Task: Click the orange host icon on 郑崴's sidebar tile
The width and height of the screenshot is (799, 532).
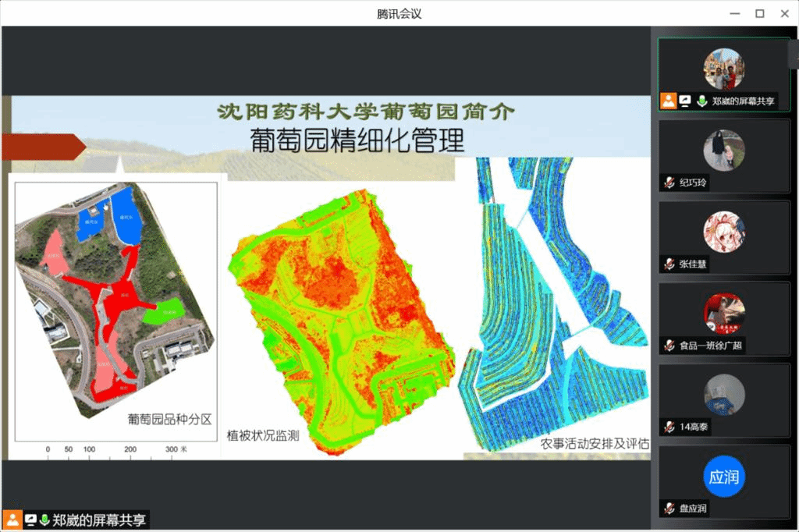Action: (x=668, y=101)
